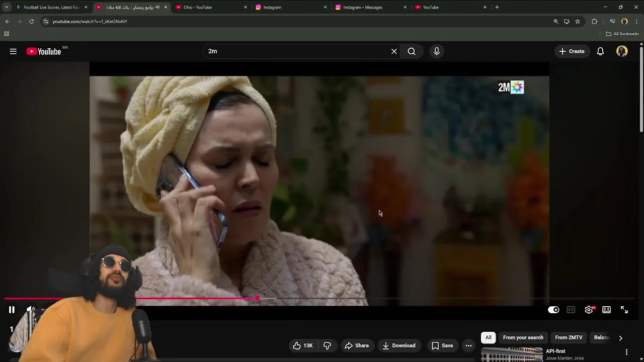Install the app via the address bar icon

(x=567, y=21)
